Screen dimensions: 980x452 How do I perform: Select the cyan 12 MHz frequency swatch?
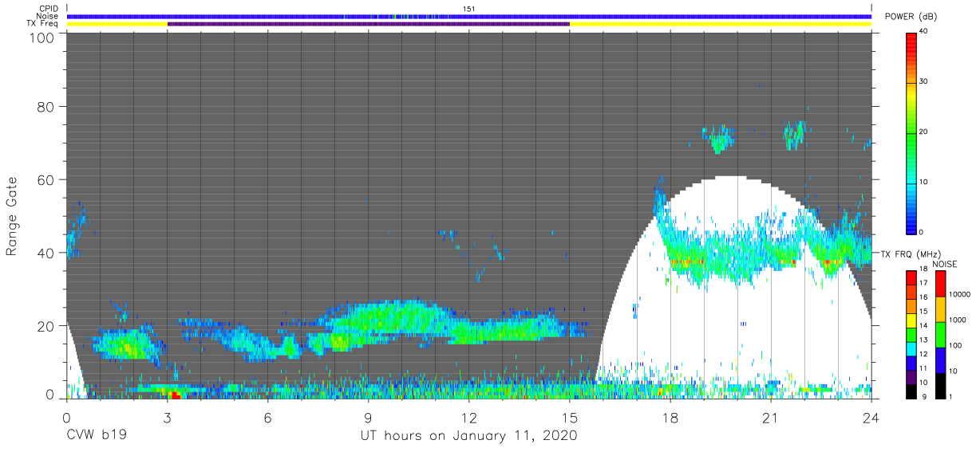pyautogui.click(x=911, y=349)
